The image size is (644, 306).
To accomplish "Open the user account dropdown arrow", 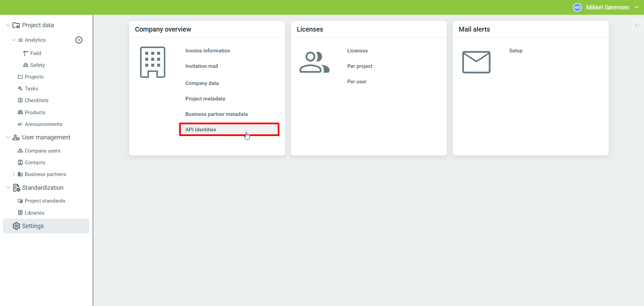I will (637, 7).
